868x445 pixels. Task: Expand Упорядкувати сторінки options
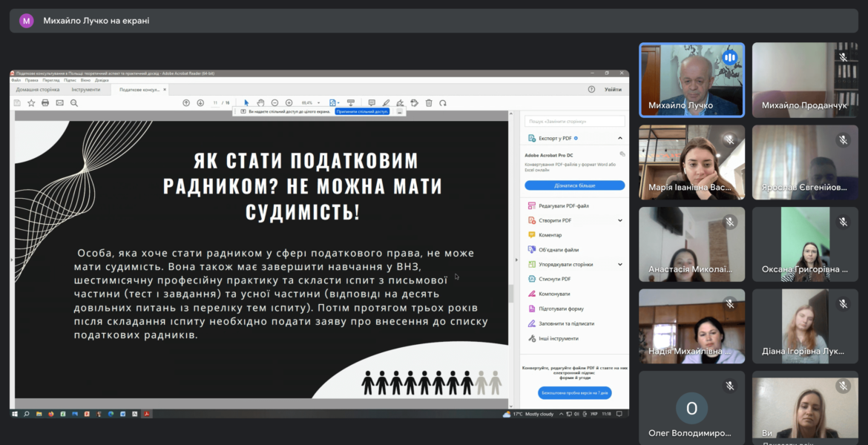620,265
